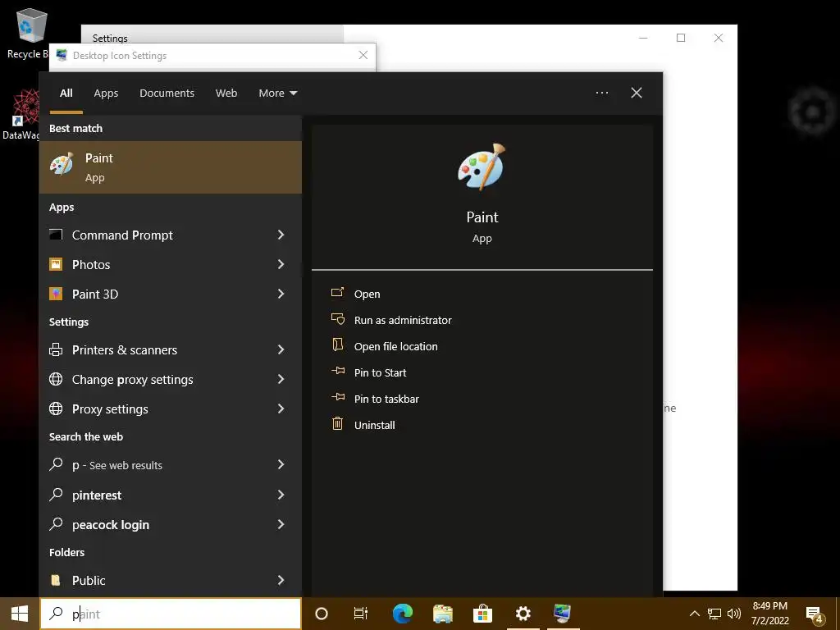
Task: Expand the pinterest web result arrow
Action: click(x=281, y=495)
